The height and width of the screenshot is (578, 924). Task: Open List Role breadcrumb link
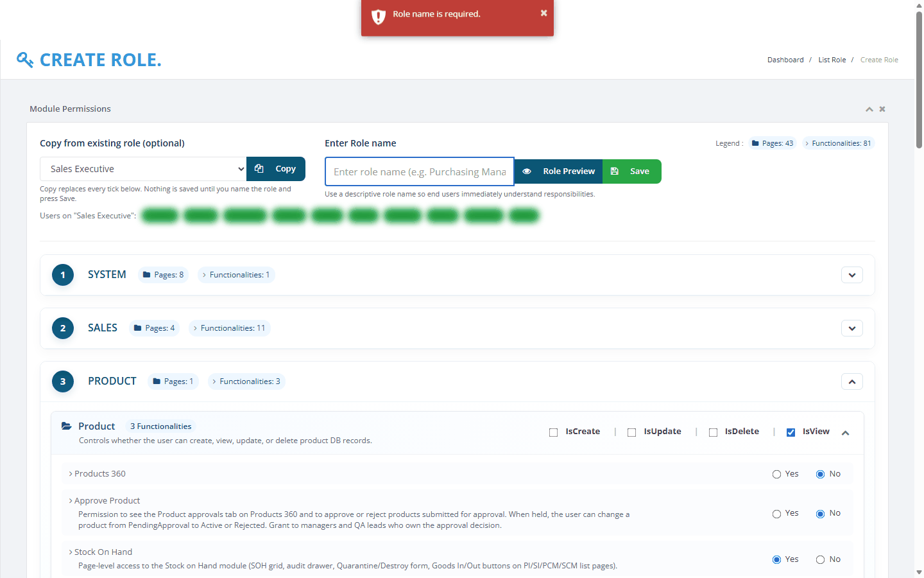(x=832, y=60)
